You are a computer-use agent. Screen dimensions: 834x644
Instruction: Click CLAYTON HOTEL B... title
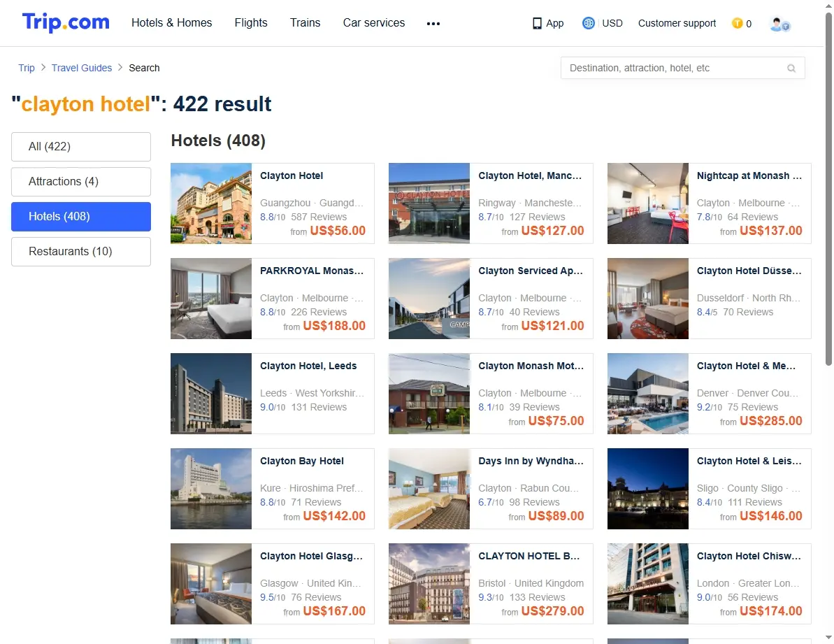click(529, 557)
